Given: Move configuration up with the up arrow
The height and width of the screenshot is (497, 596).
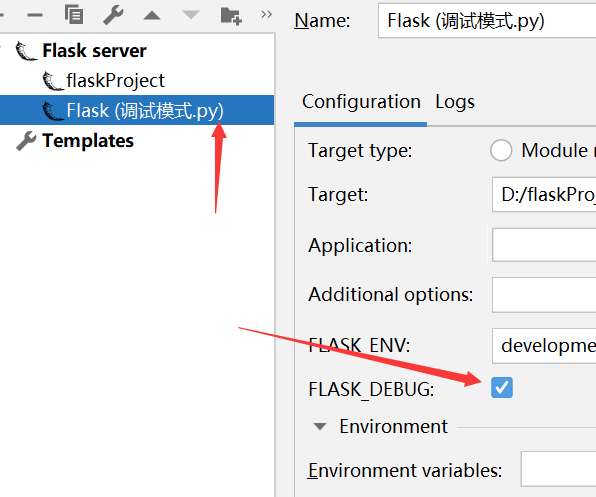Looking at the screenshot, I should (152, 16).
